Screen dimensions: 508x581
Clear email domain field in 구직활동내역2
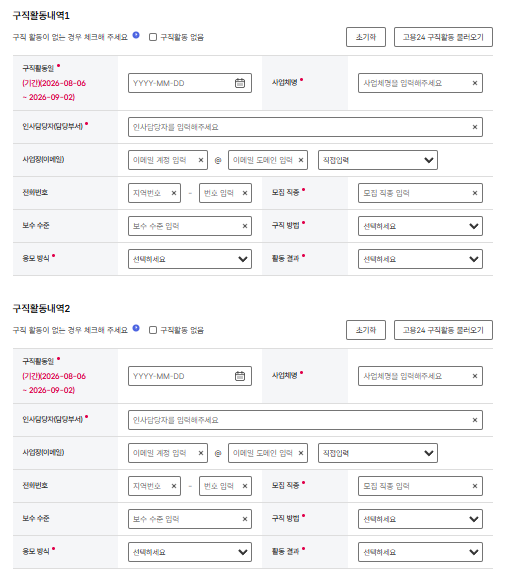[x=301, y=453]
